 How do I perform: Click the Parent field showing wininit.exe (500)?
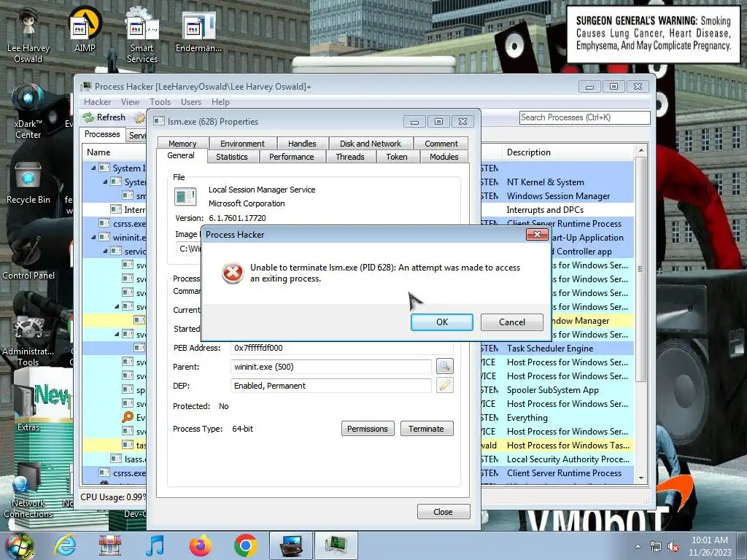pyautogui.click(x=331, y=367)
